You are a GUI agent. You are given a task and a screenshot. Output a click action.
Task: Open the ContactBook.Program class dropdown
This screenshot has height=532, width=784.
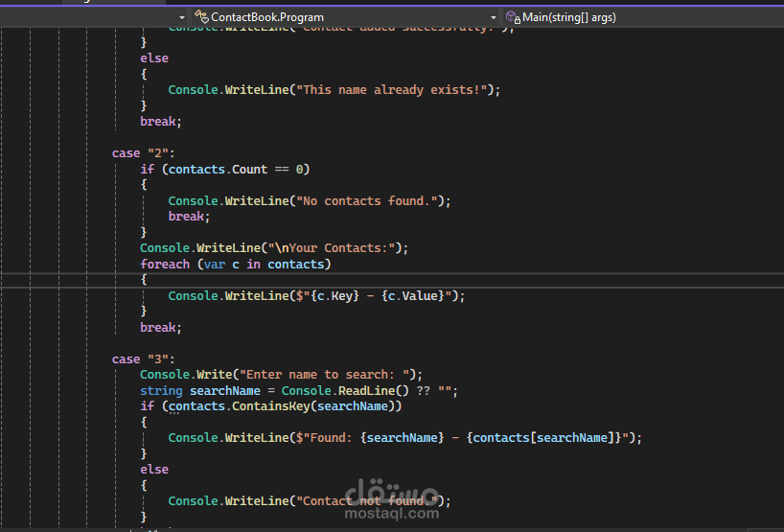coord(345,17)
